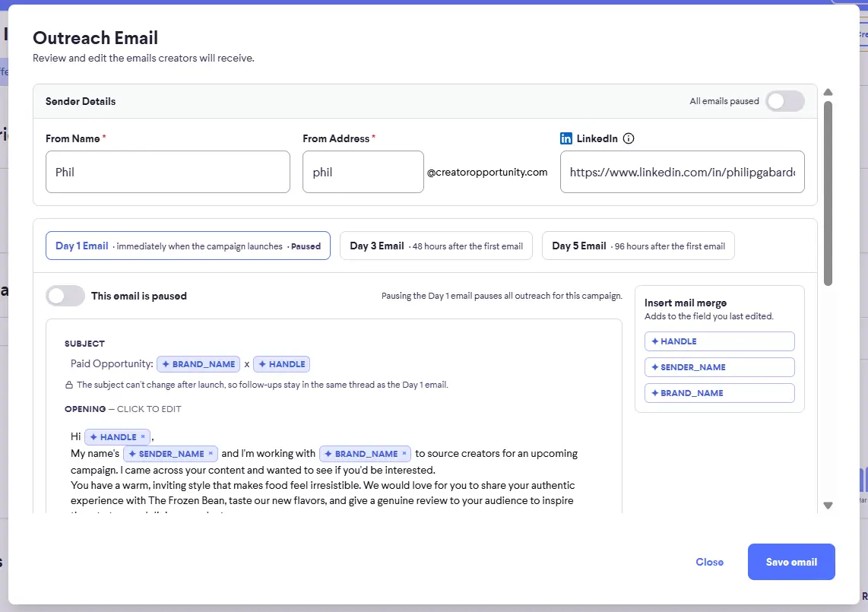Click the From Address input field

pyautogui.click(x=363, y=173)
